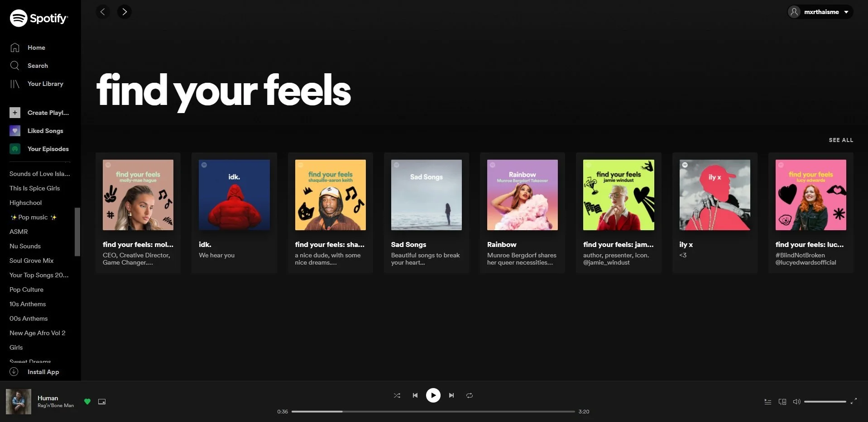Viewport: 868px width, 422px height.
Task: Click the SEE ALL link
Action: point(841,140)
